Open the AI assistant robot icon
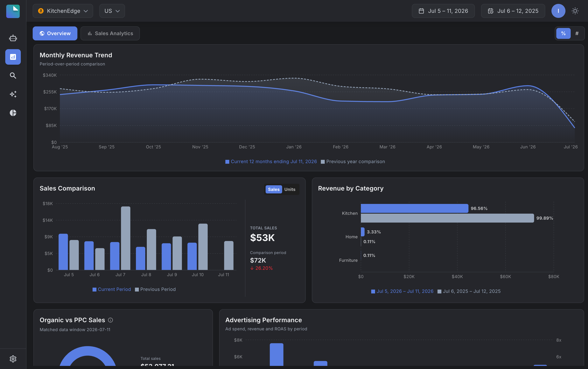Viewport: 588px width, 369px height. pos(13,38)
